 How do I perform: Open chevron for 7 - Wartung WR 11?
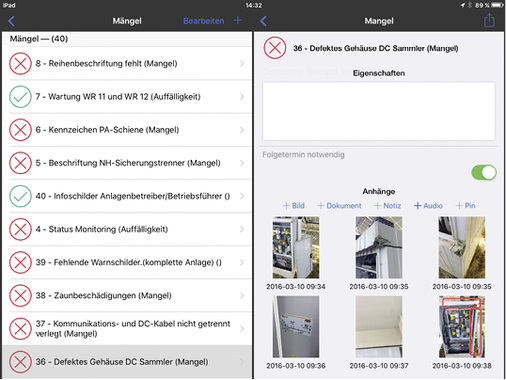click(x=242, y=97)
